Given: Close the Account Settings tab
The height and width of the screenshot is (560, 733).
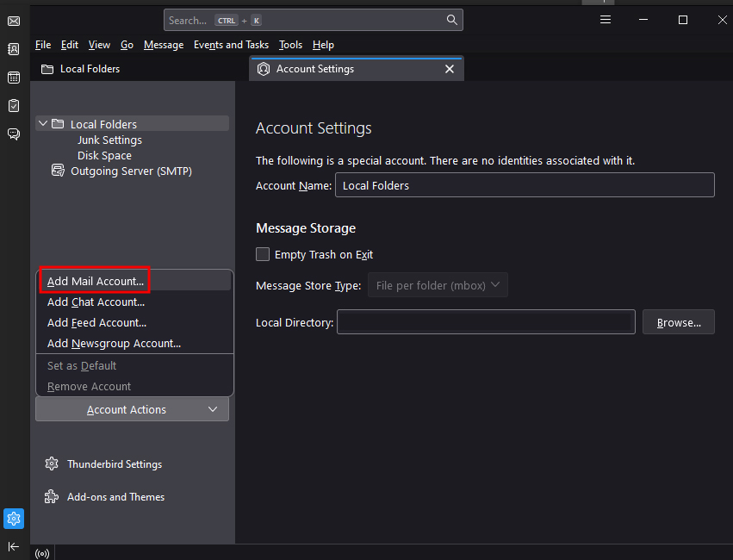Looking at the screenshot, I should [449, 69].
